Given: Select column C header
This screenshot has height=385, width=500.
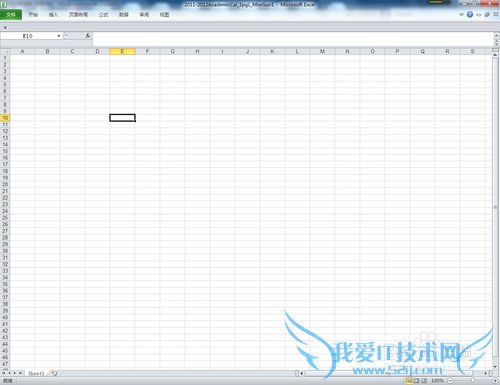Looking at the screenshot, I should click(x=72, y=51).
